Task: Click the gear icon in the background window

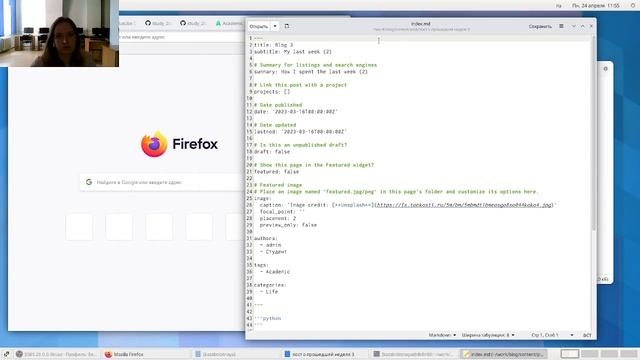Action: click(606, 69)
